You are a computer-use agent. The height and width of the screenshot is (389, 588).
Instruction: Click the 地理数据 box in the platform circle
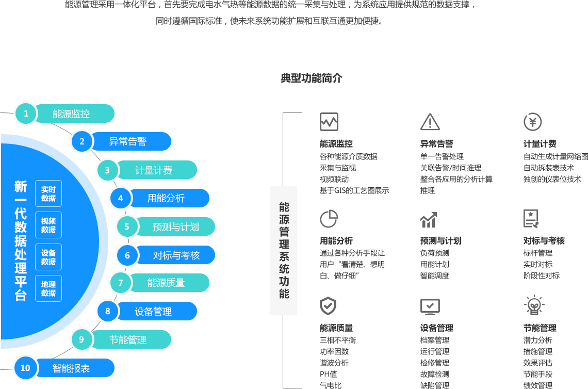click(48, 288)
